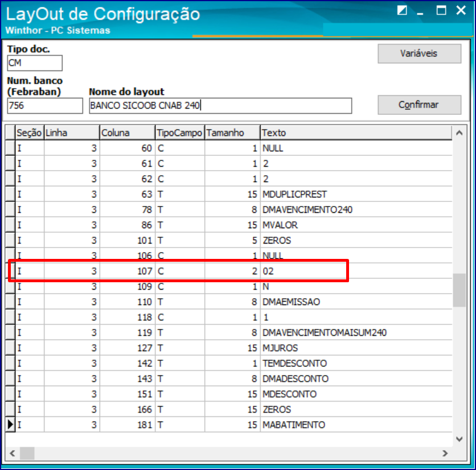
Task: Select the DMAEMISSAO text cell
Action: (x=356, y=302)
